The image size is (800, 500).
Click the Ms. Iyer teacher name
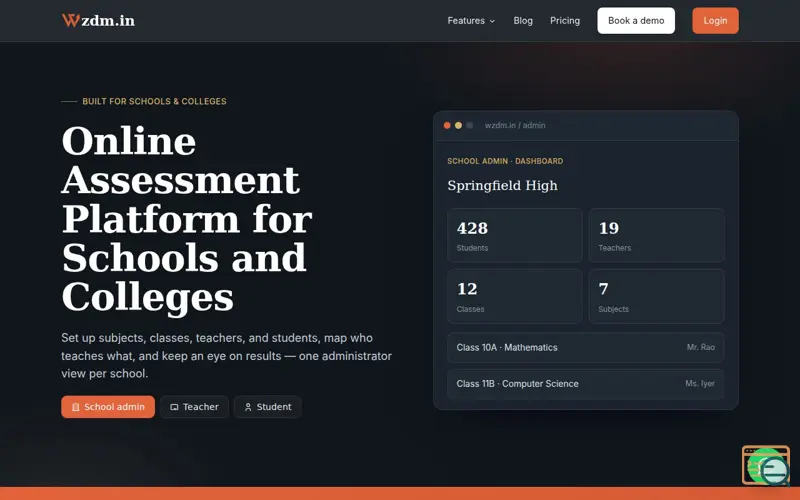[x=700, y=384]
